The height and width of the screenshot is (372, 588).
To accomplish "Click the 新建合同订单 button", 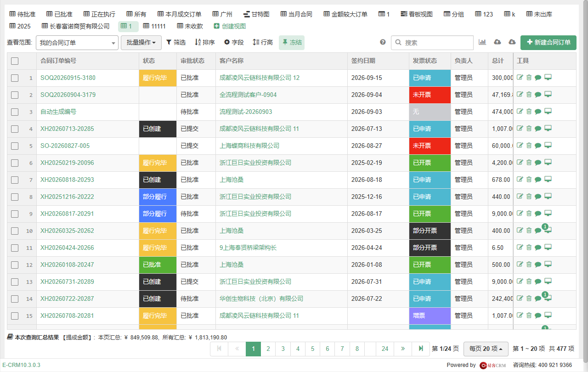I will point(548,43).
